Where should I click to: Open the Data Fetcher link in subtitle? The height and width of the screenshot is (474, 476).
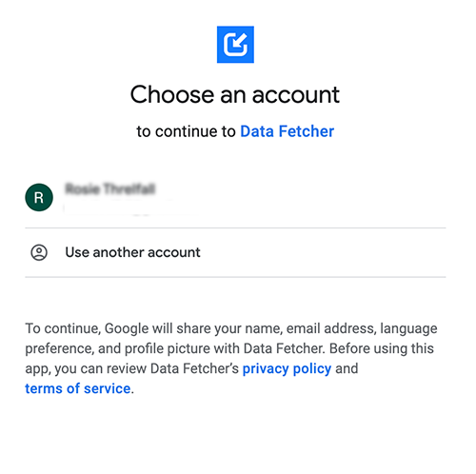[x=287, y=131]
